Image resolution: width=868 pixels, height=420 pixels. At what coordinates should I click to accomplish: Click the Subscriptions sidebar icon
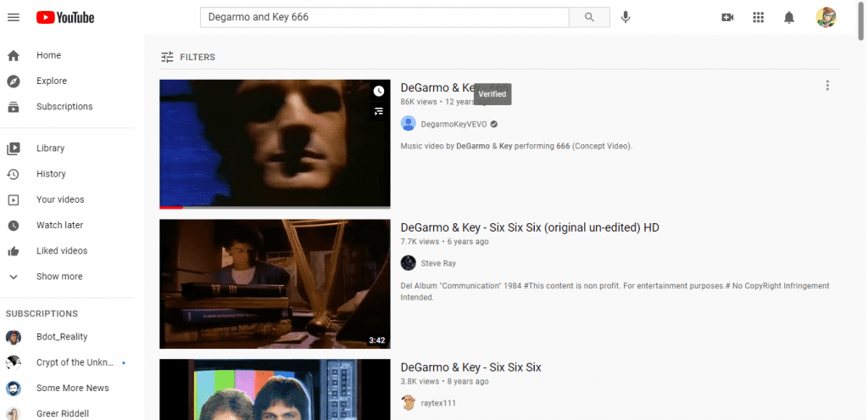pyautogui.click(x=14, y=107)
